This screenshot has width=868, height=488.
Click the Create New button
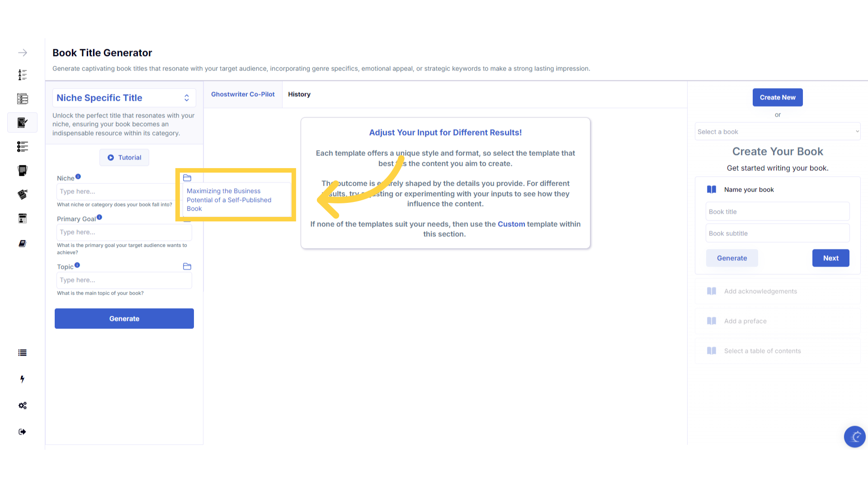coord(777,98)
